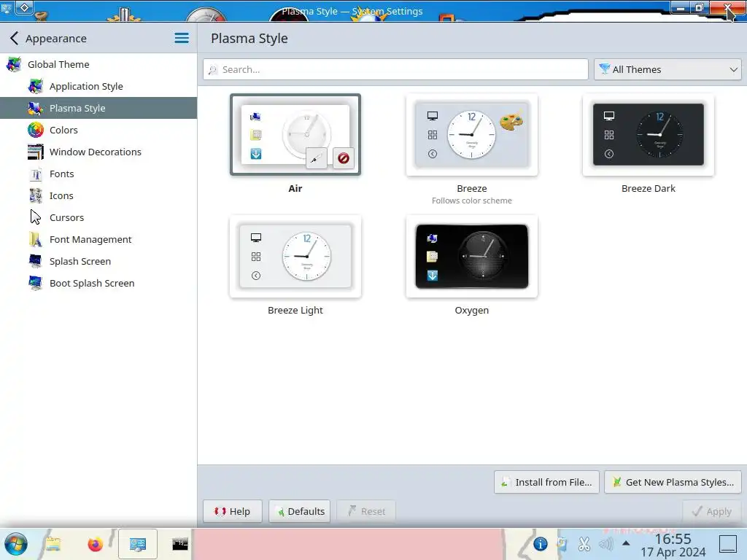Open the Splash Screen settings
This screenshot has width=747, height=560.
[98, 262]
